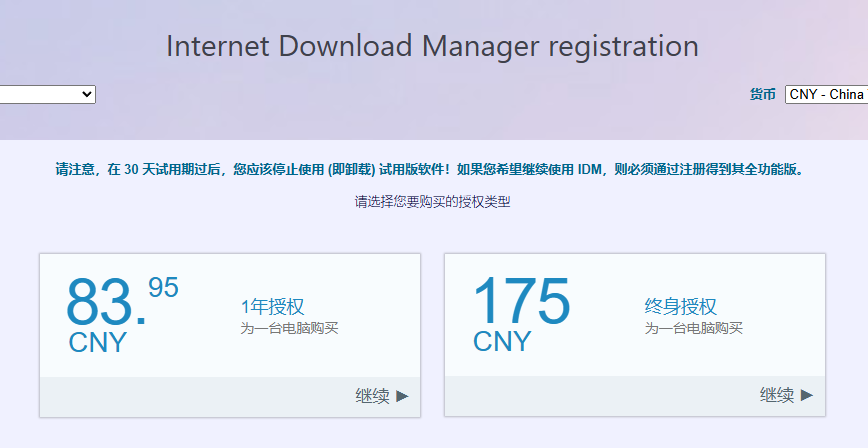
Task: Click the CNY label below the 175 price
Action: [502, 342]
